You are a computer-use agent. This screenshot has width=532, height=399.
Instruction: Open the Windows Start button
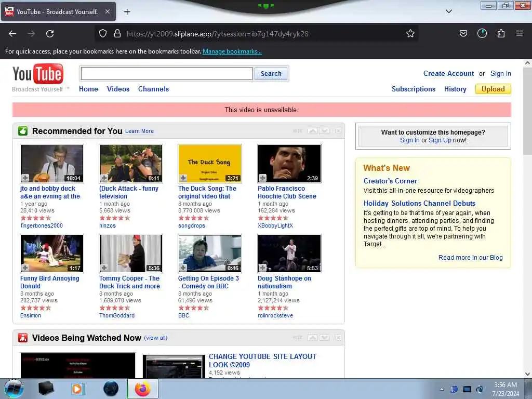point(14,389)
